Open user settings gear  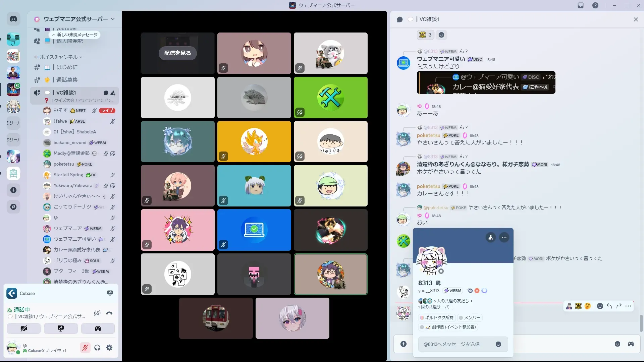point(109,348)
